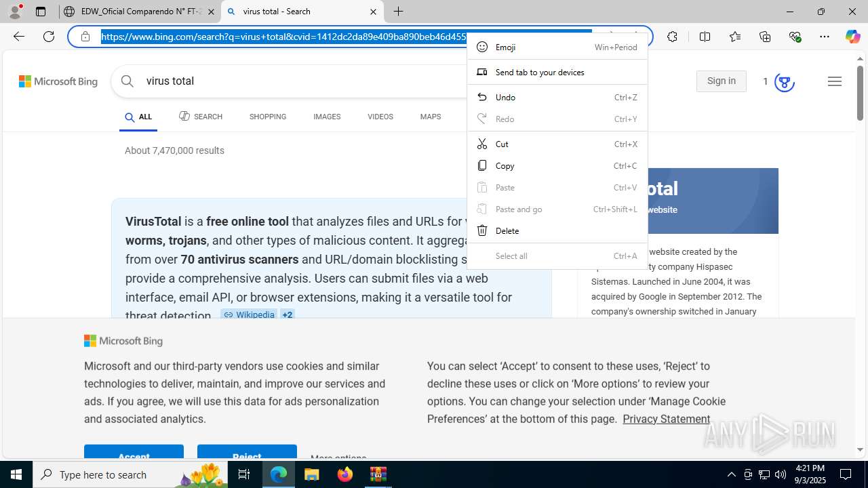The width and height of the screenshot is (868, 488).
Task: Select the VIDEOS tab
Action: point(380,117)
